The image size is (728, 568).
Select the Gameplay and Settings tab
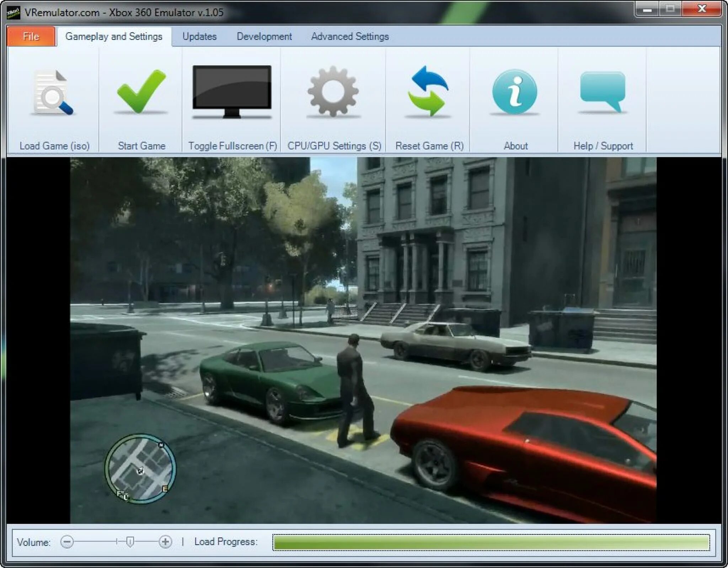coord(113,36)
